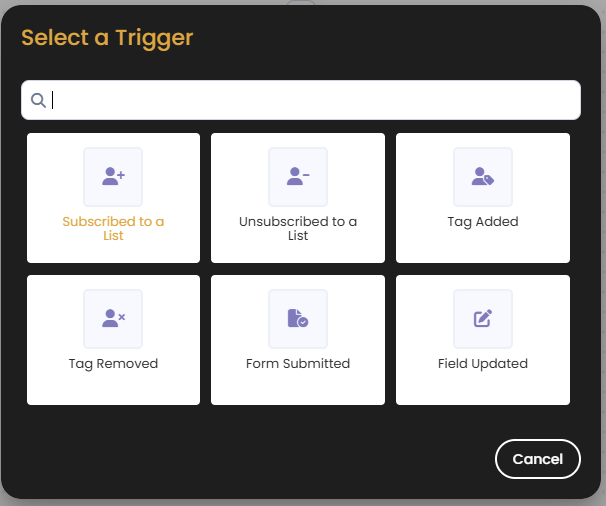This screenshot has width=606, height=506.
Task: Choose the Tag Removed person-with-x icon
Action: tap(113, 319)
